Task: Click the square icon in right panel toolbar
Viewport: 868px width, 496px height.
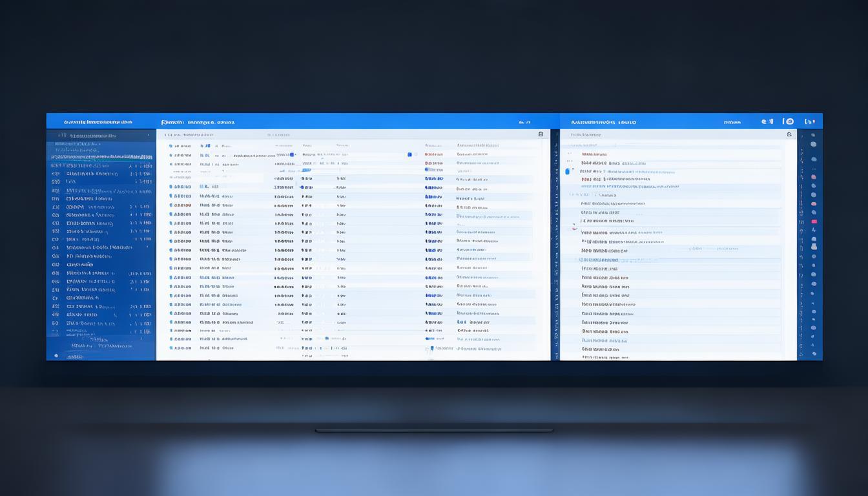Action: coord(789,134)
